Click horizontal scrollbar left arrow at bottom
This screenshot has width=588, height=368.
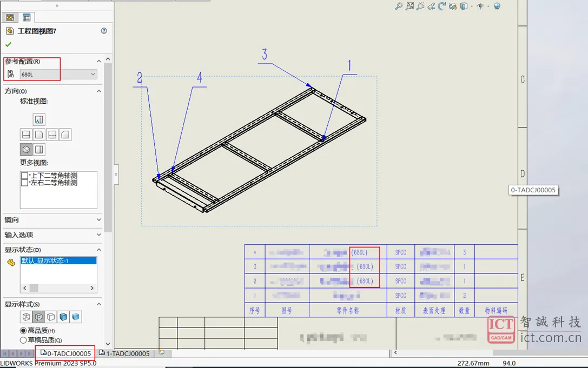click(395, 353)
